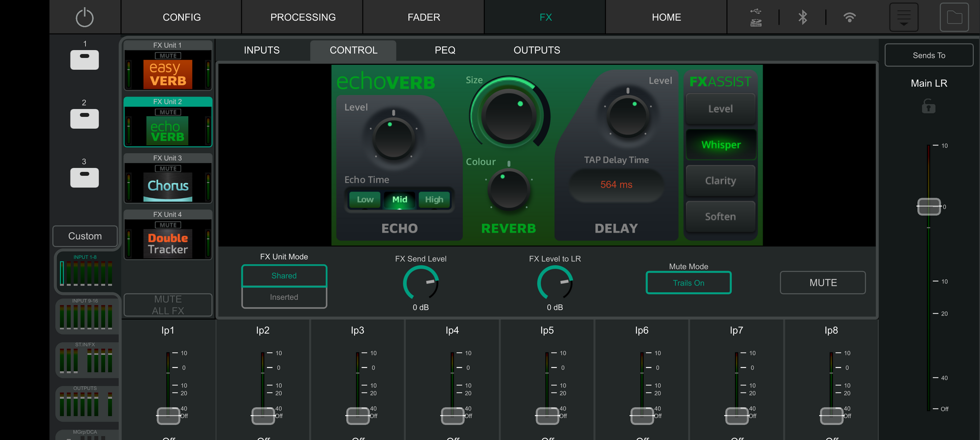This screenshot has height=440, width=980.
Task: Open the folder library icon
Action: point(954,17)
